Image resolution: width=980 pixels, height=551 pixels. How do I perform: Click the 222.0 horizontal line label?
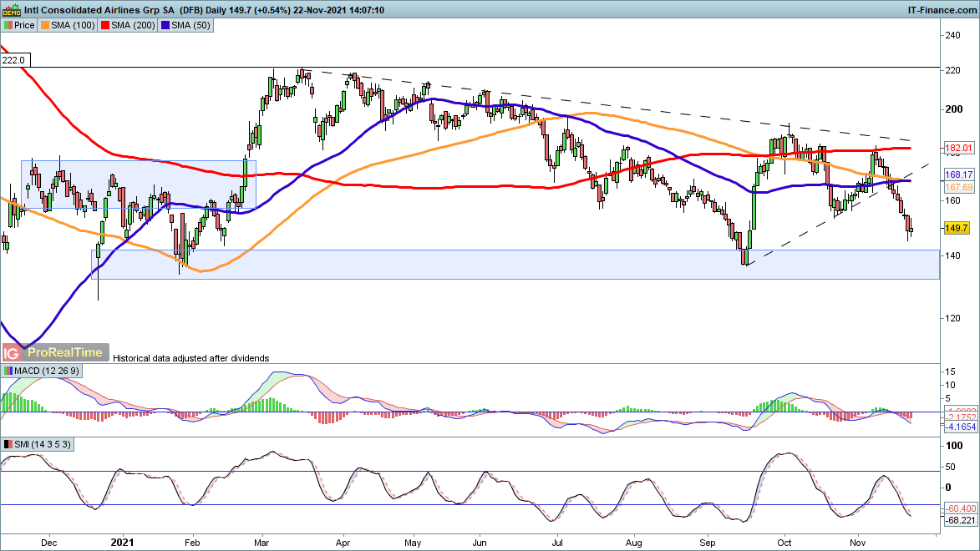pyautogui.click(x=15, y=60)
